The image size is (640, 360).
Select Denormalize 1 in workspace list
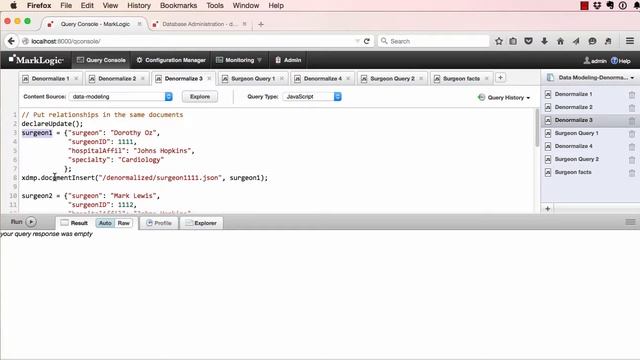tap(573, 94)
